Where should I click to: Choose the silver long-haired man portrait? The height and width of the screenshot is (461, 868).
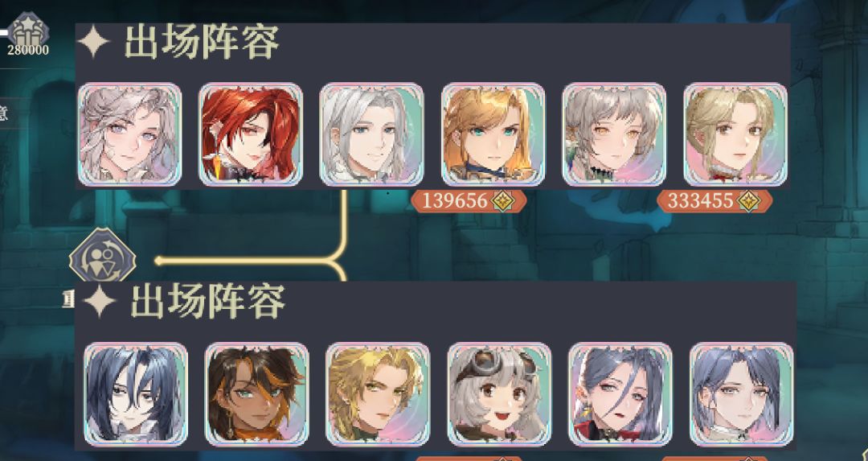click(x=371, y=134)
